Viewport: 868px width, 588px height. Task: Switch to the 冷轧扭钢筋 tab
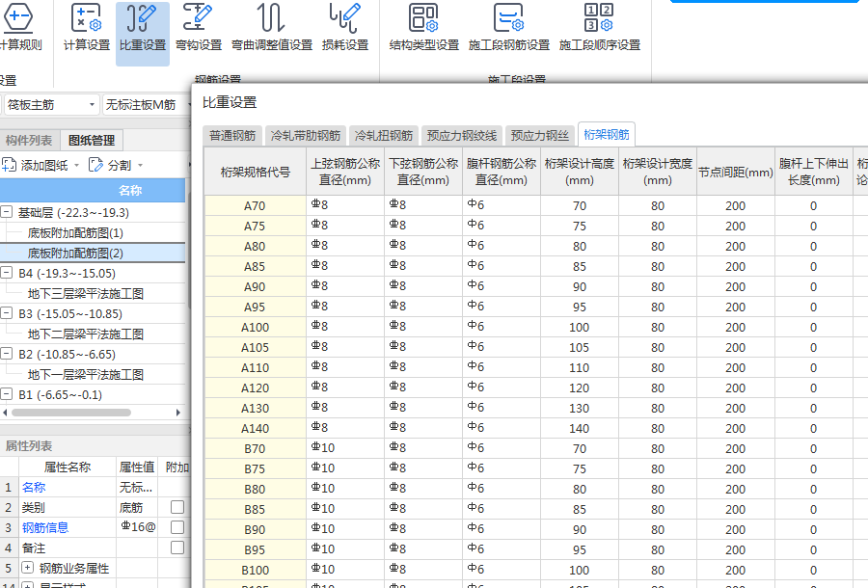[384, 136]
